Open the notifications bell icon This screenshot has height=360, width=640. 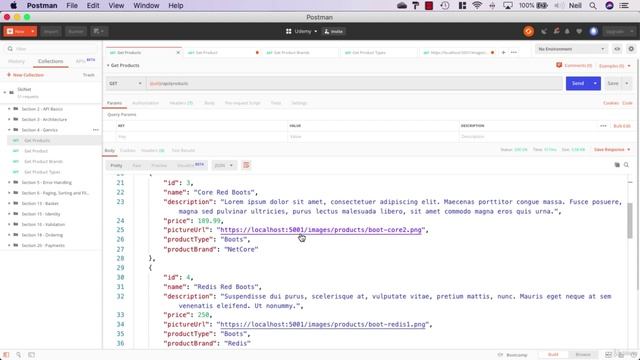click(x=567, y=31)
